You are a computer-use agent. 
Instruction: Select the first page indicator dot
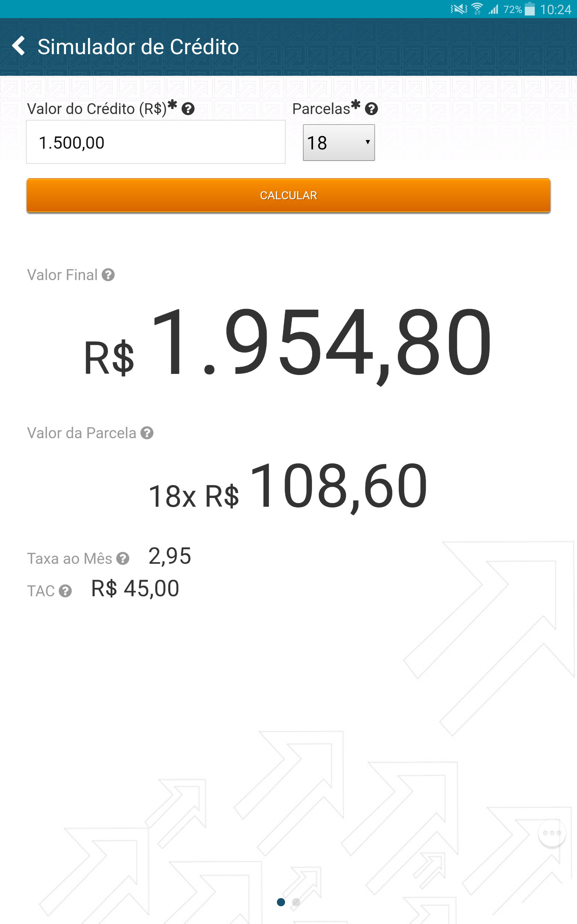(281, 902)
